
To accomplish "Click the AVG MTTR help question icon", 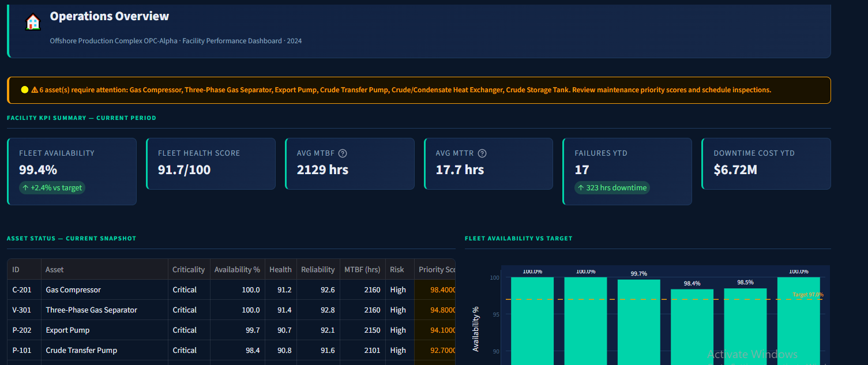I will tap(483, 153).
